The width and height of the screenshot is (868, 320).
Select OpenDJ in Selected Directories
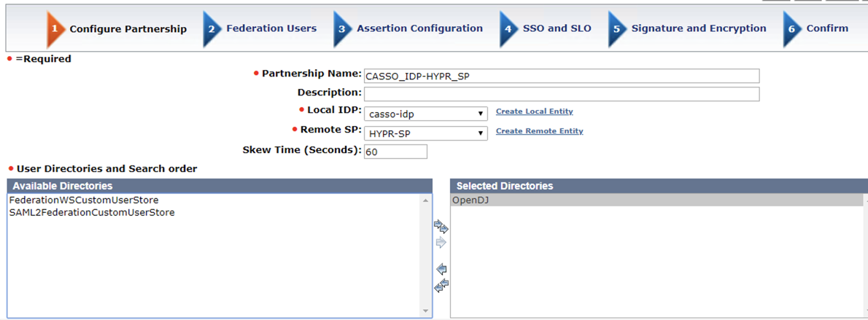point(656,200)
